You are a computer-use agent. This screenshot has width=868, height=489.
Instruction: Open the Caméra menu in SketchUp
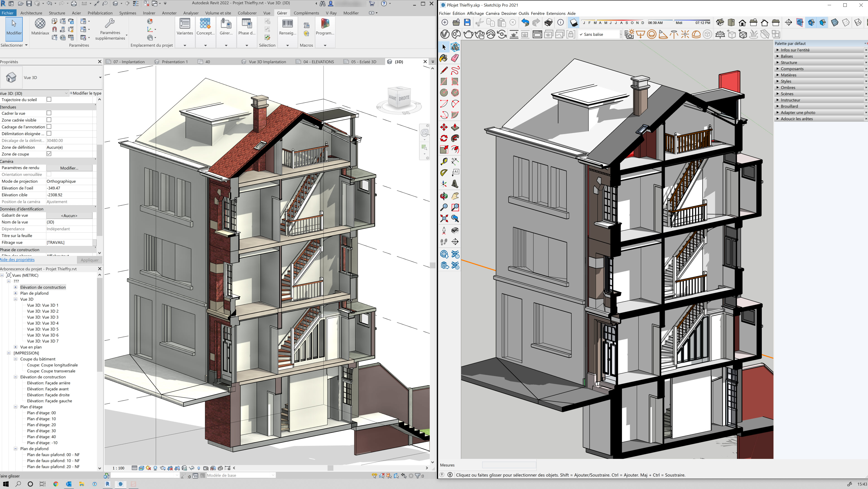[x=492, y=14]
